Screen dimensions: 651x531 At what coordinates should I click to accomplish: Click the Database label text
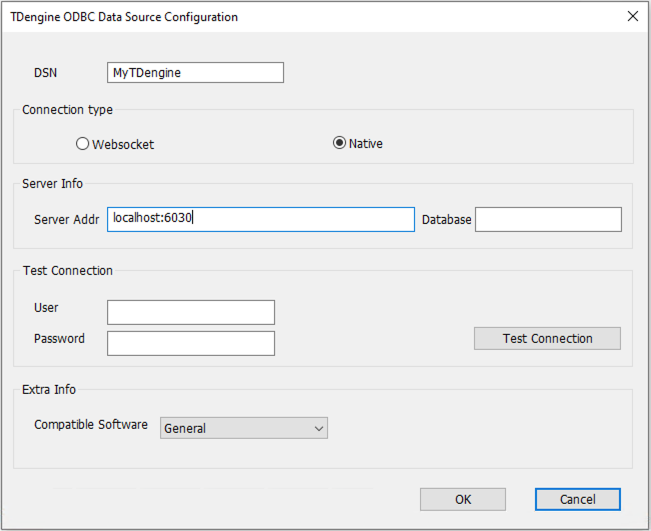click(446, 219)
